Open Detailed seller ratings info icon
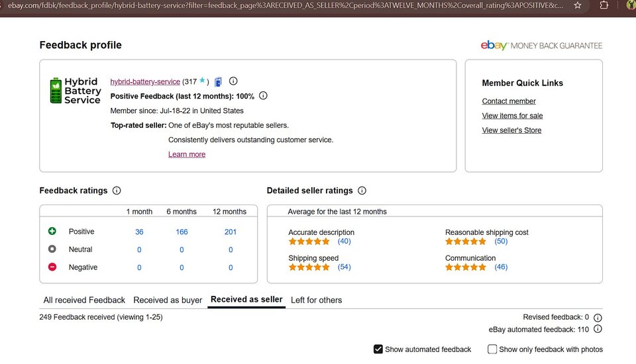The height and width of the screenshot is (364, 636). [362, 191]
